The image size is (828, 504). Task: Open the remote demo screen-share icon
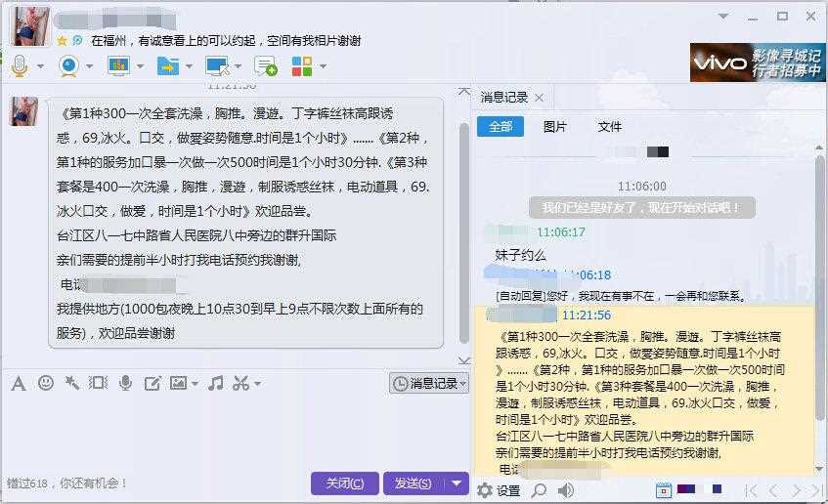tap(118, 66)
